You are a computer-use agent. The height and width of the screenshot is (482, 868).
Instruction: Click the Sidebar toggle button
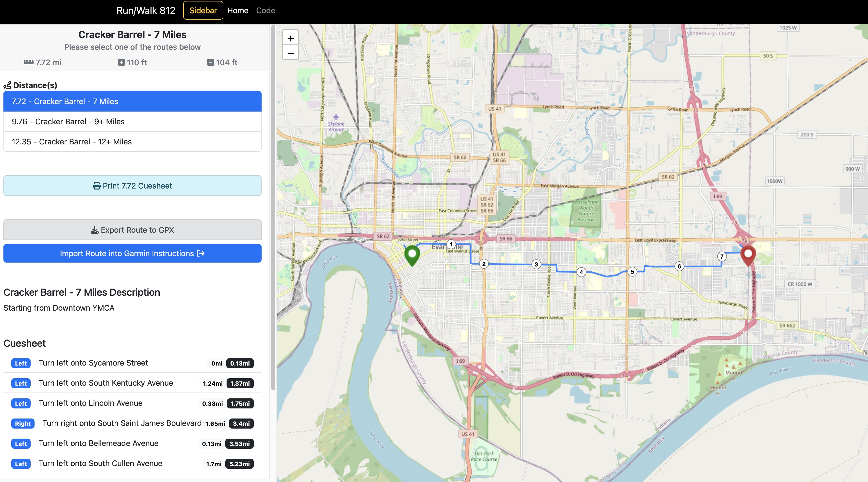pos(203,10)
